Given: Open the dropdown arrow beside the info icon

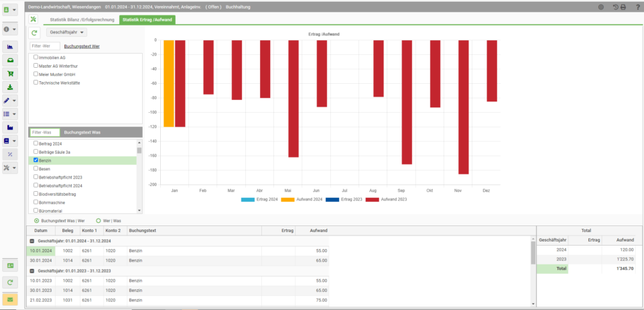Looking at the screenshot, I should 14,30.
